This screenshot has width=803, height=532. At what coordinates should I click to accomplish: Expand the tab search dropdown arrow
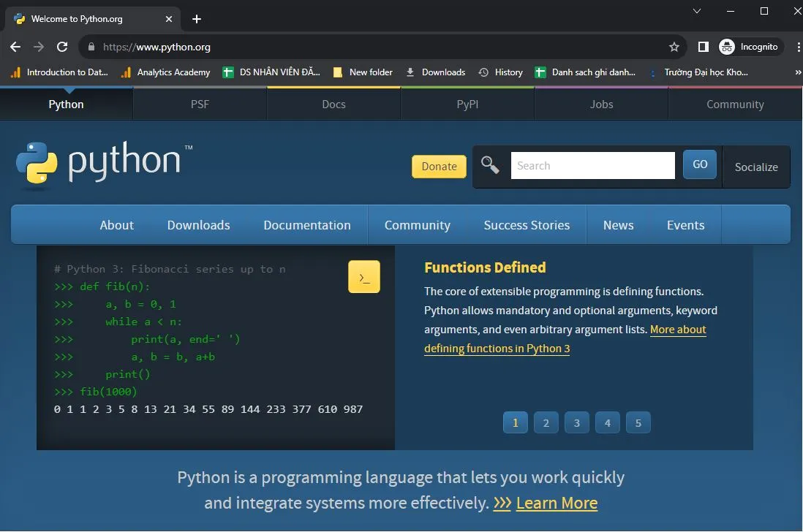(x=696, y=11)
